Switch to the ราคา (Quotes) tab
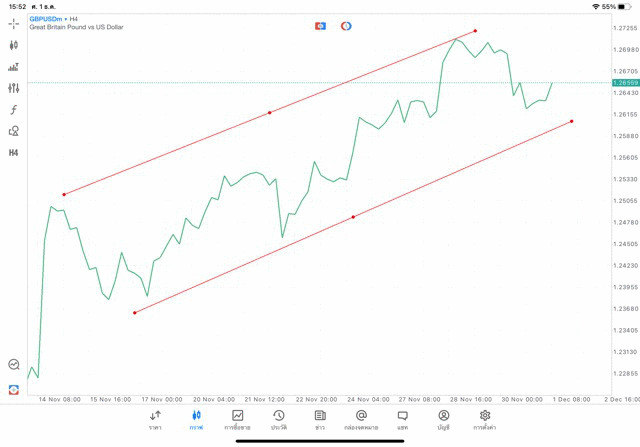 155,419
